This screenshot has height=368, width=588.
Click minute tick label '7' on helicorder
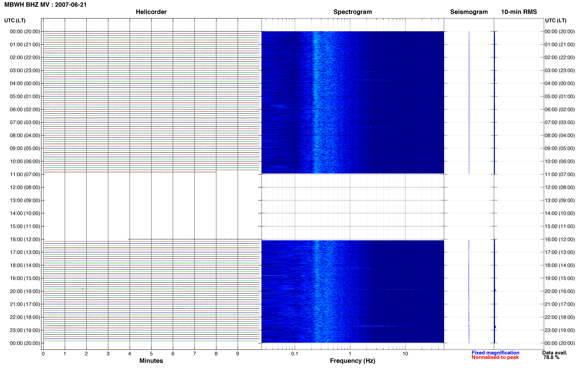[x=195, y=354]
